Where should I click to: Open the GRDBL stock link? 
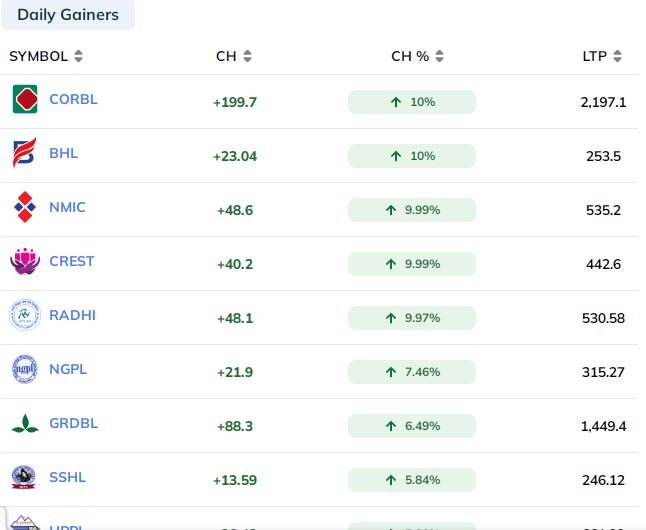tap(73, 423)
